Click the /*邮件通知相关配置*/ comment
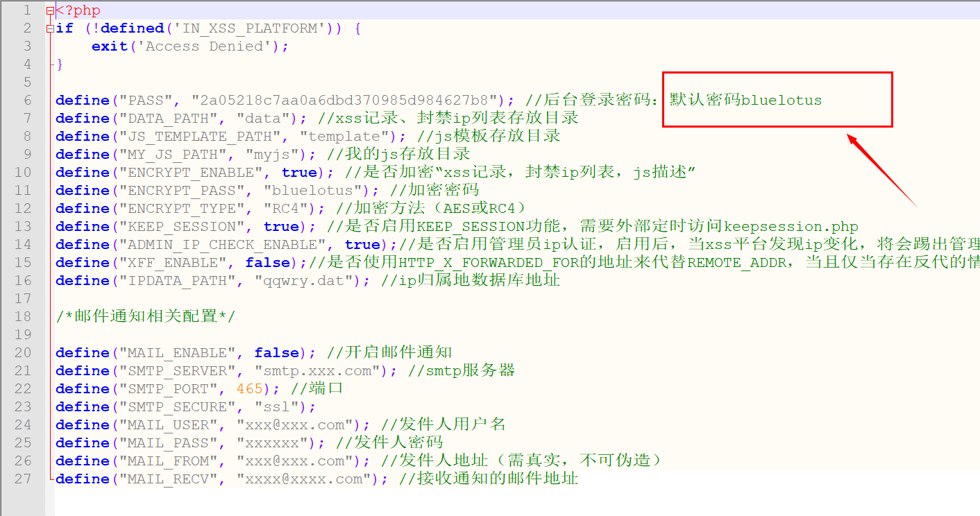This screenshot has width=980, height=516. 146,317
